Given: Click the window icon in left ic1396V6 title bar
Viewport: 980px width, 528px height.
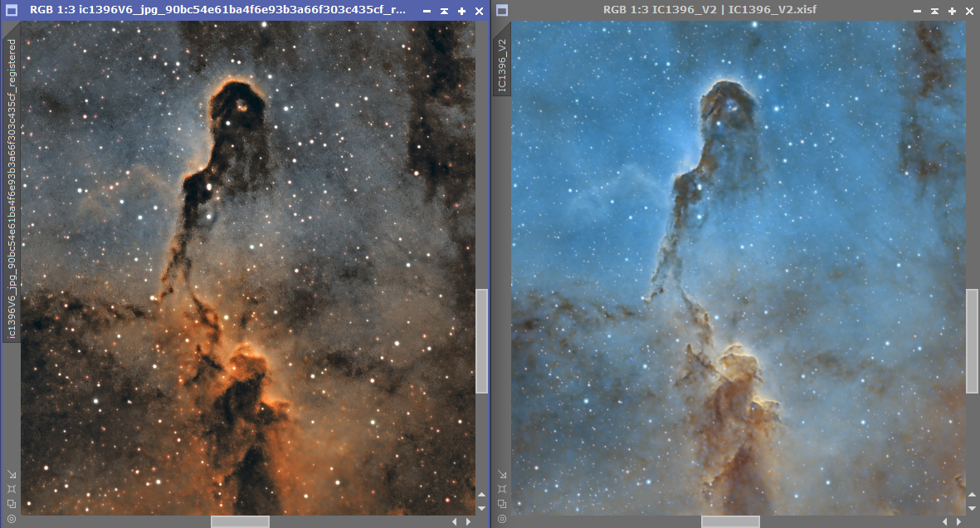Looking at the screenshot, I should 12,10.
